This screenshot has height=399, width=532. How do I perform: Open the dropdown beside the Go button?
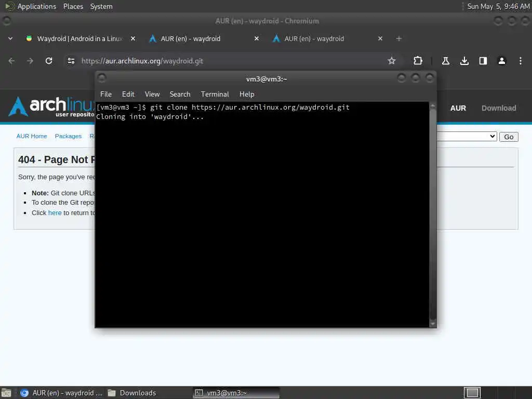pos(467,137)
